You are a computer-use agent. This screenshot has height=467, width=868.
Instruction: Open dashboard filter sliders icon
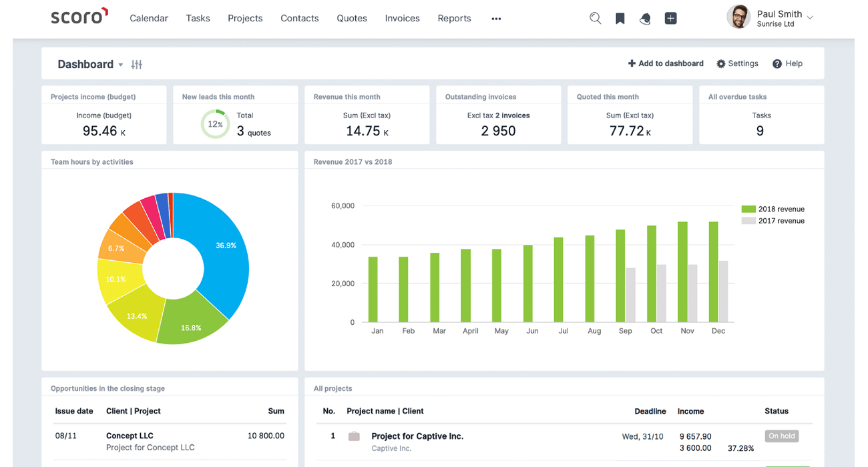137,65
